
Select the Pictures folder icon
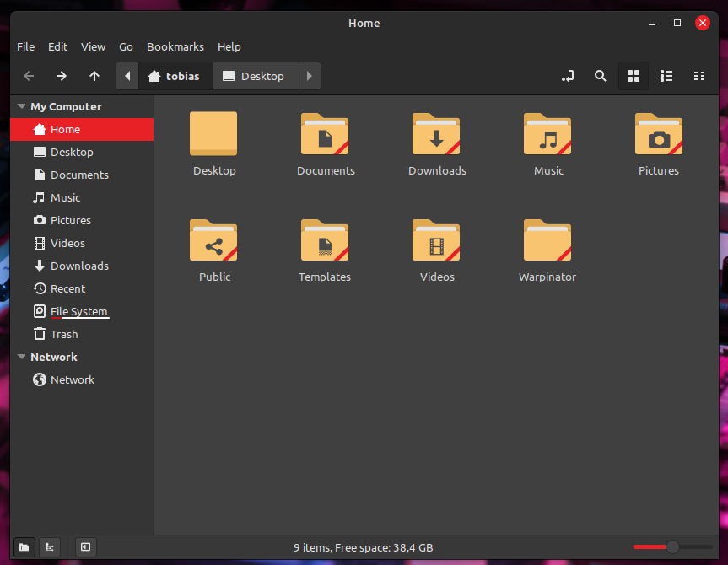click(x=659, y=134)
